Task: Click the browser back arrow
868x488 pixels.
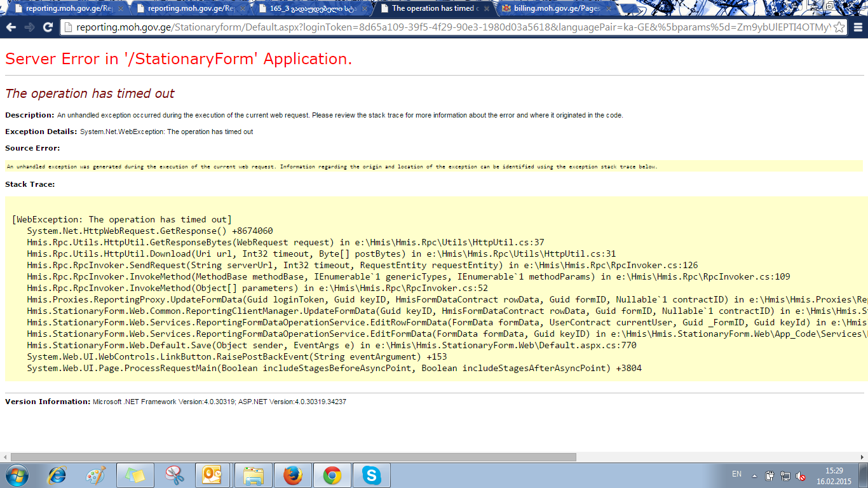Action: point(11,27)
